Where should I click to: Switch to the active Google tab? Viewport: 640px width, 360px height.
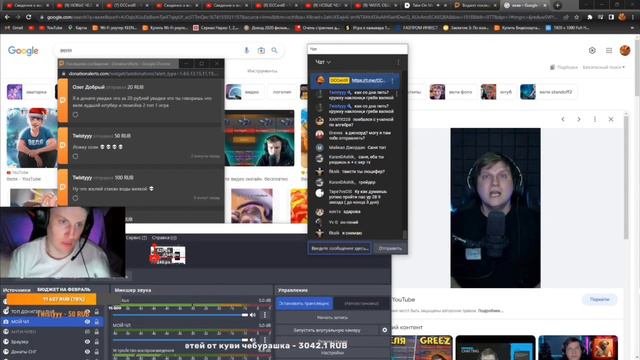526,5
